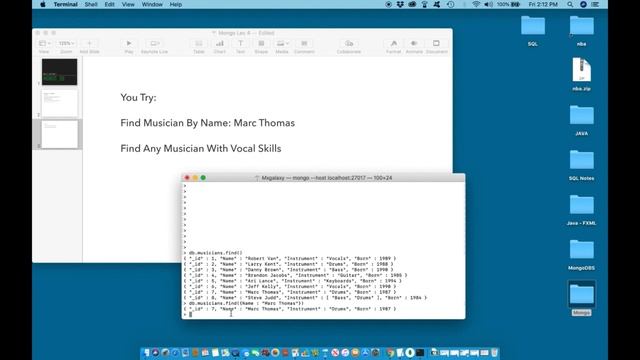Select the nba folder on desktop
Image resolution: width=640 pixels, height=360 pixels.
coord(581,31)
